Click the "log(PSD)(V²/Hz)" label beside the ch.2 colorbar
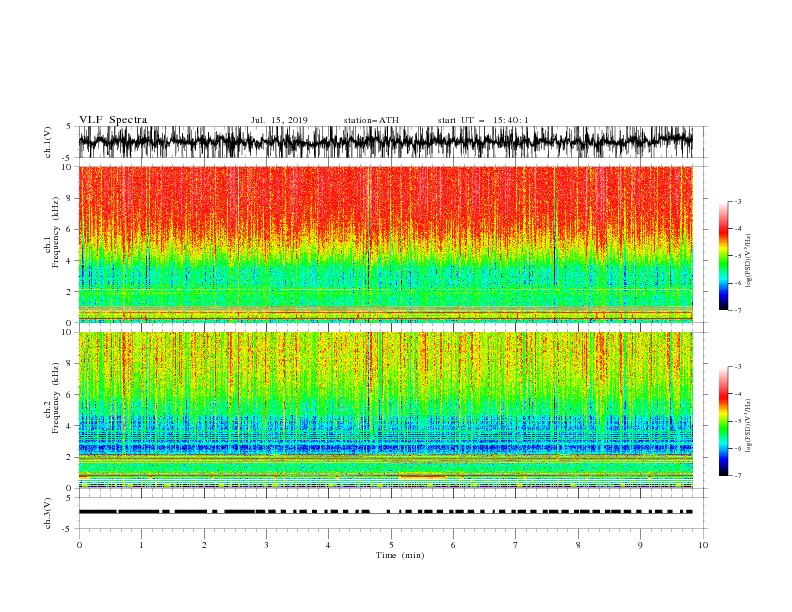 [749, 425]
